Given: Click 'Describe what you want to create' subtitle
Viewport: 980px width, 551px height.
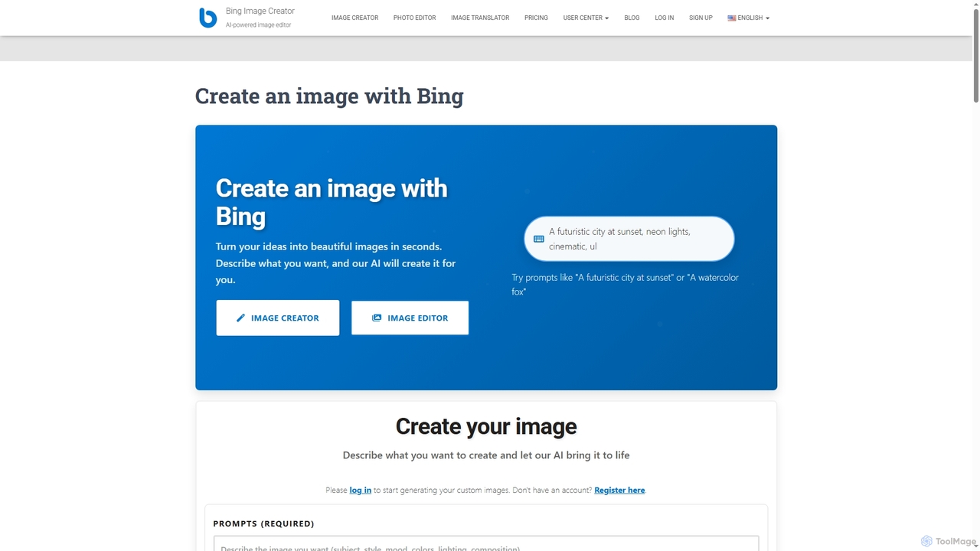Looking at the screenshot, I should [x=486, y=455].
